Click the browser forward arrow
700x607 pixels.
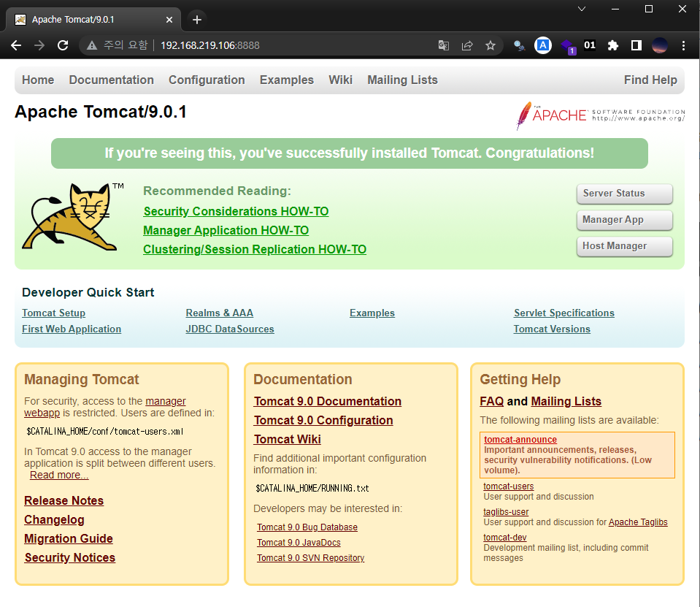(39, 45)
